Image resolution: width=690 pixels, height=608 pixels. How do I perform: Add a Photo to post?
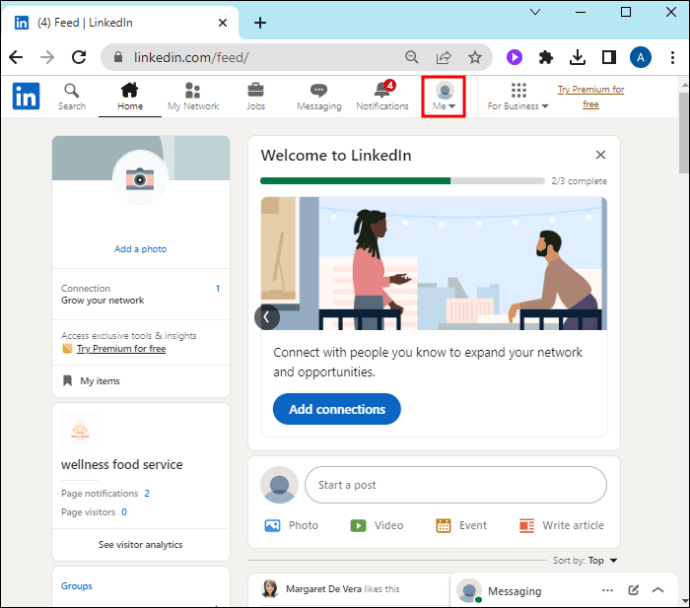[291, 525]
